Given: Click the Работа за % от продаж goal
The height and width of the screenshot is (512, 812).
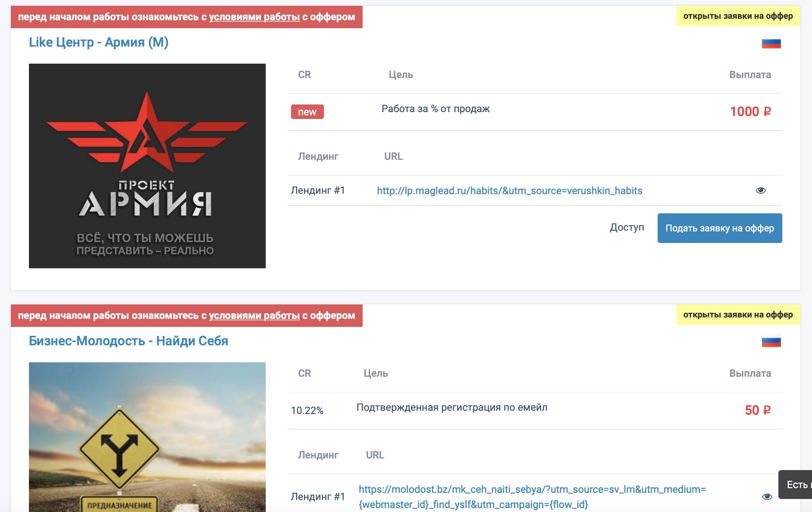Looking at the screenshot, I should [436, 109].
